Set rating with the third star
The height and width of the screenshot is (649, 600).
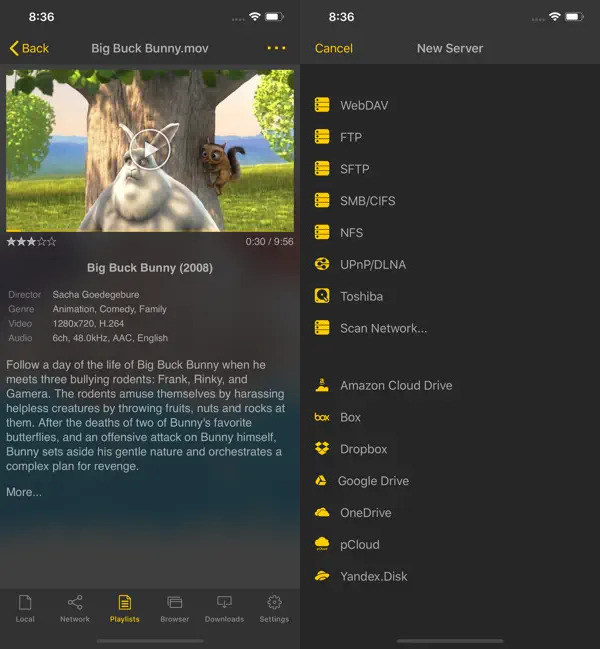tap(31, 241)
